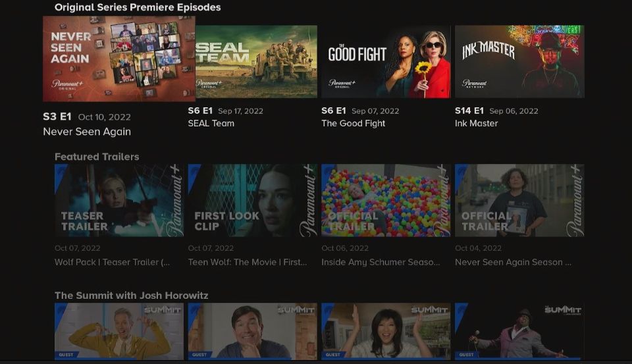Play Never Seen Again Season official trailer thumbnail
Viewport: 632px width, 364px height.
point(519,200)
